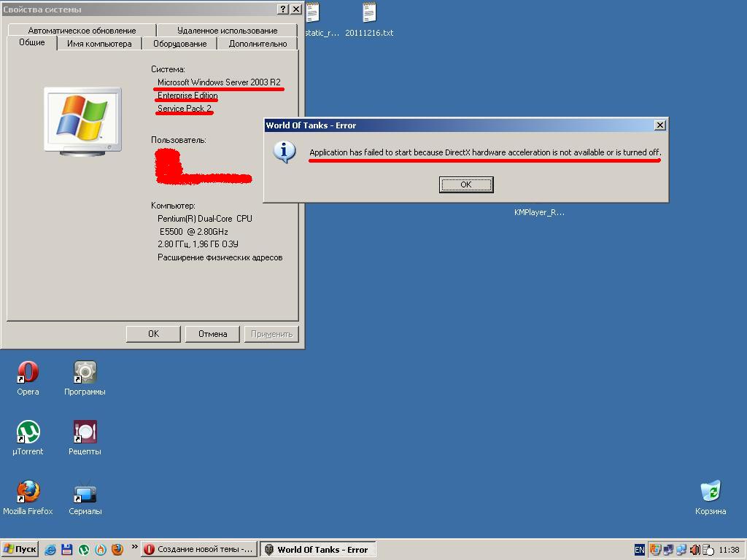
Task: Click Internet Explorer in quick launch
Action: (x=50, y=550)
